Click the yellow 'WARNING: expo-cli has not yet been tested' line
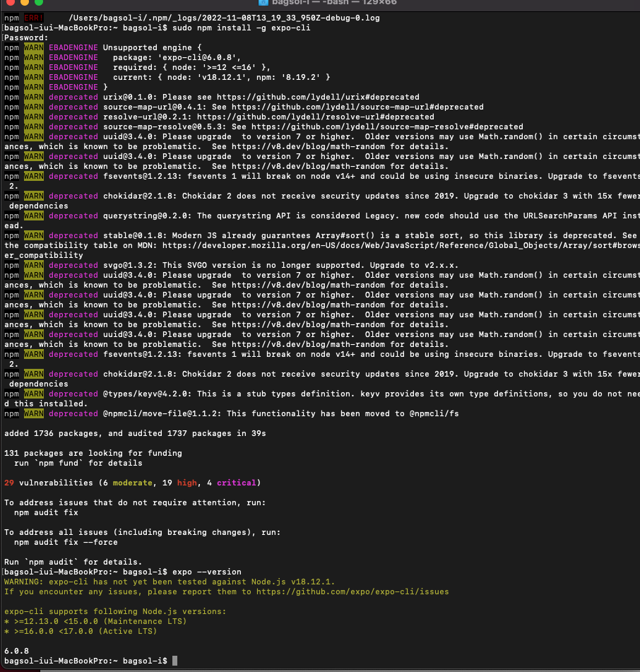The image size is (640, 672). 170,582
